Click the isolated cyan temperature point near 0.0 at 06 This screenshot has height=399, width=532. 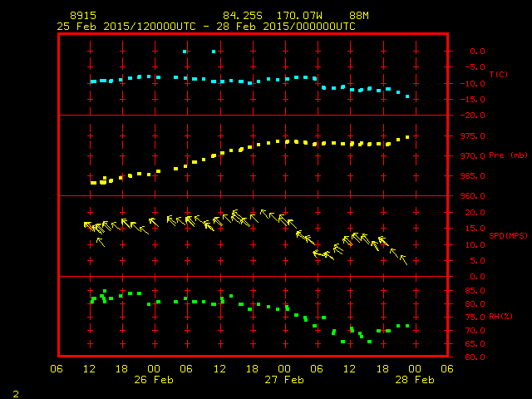coord(185,52)
